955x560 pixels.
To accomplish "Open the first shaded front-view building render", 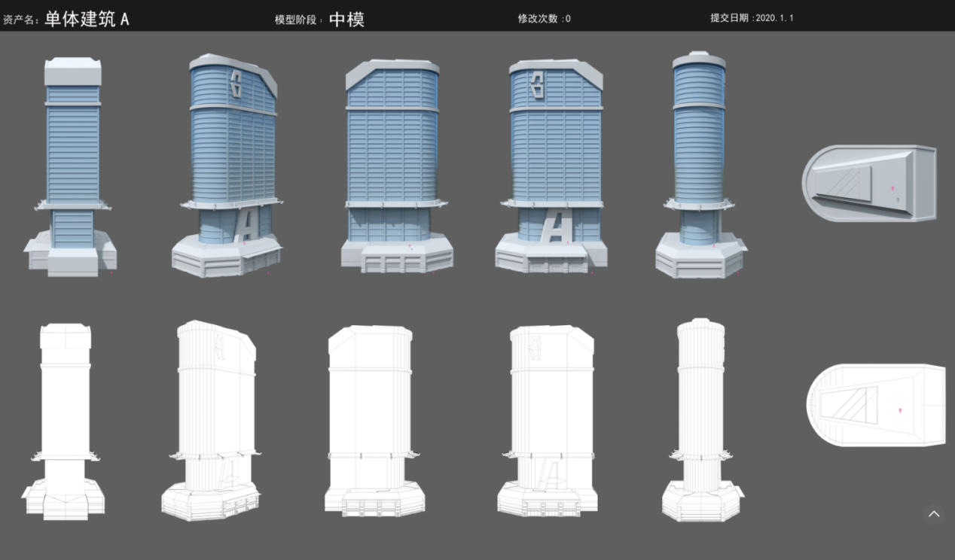I will (70, 166).
